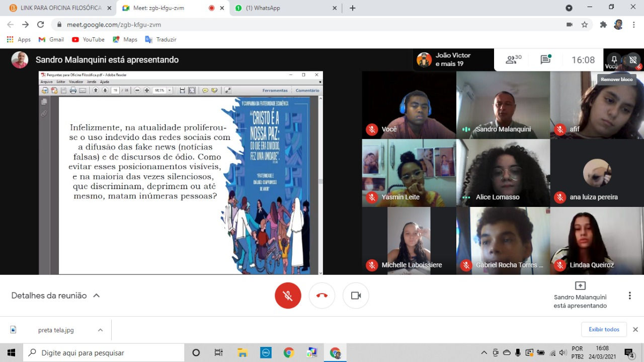The width and height of the screenshot is (644, 362).
Task: Open camera permission icon in address bar
Action: point(570,24)
